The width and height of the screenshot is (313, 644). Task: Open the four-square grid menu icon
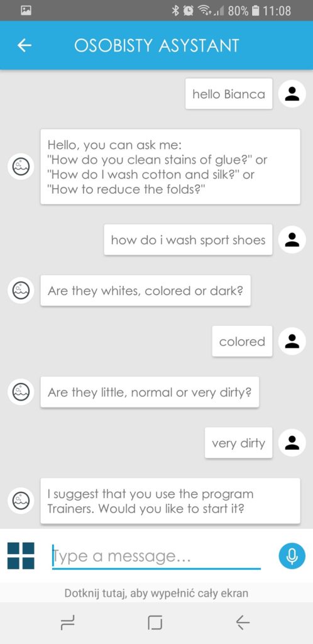coord(21,556)
